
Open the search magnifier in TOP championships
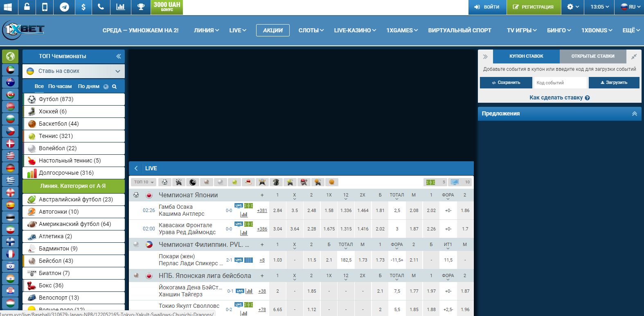click(115, 86)
